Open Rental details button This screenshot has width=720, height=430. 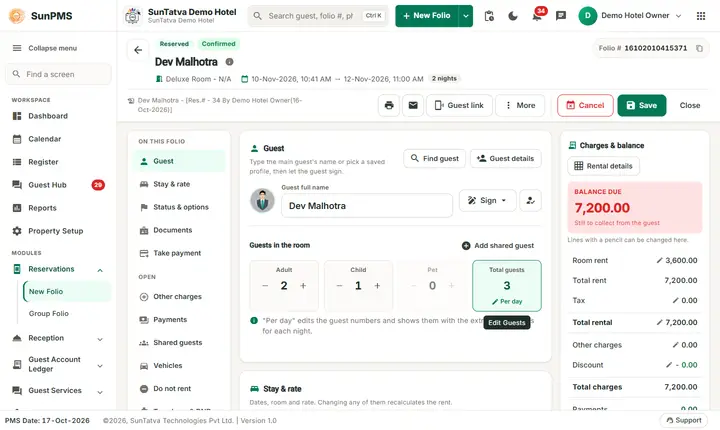pos(603,166)
